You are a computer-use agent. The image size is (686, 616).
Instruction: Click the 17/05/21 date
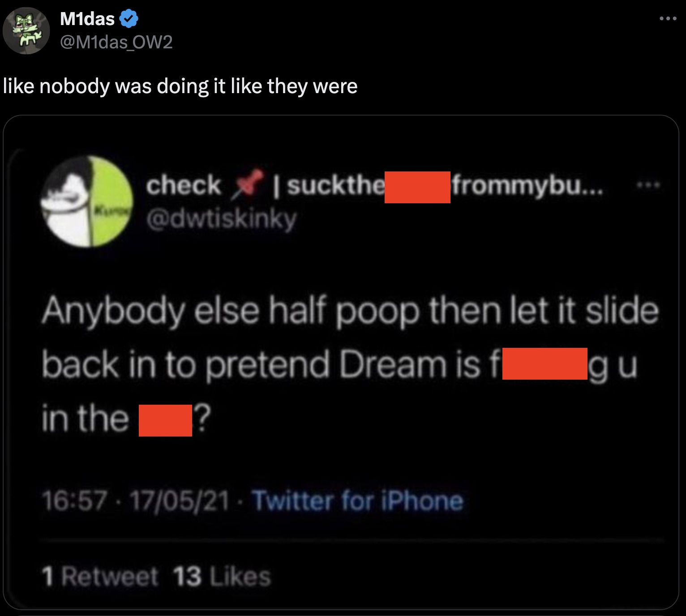tap(180, 500)
